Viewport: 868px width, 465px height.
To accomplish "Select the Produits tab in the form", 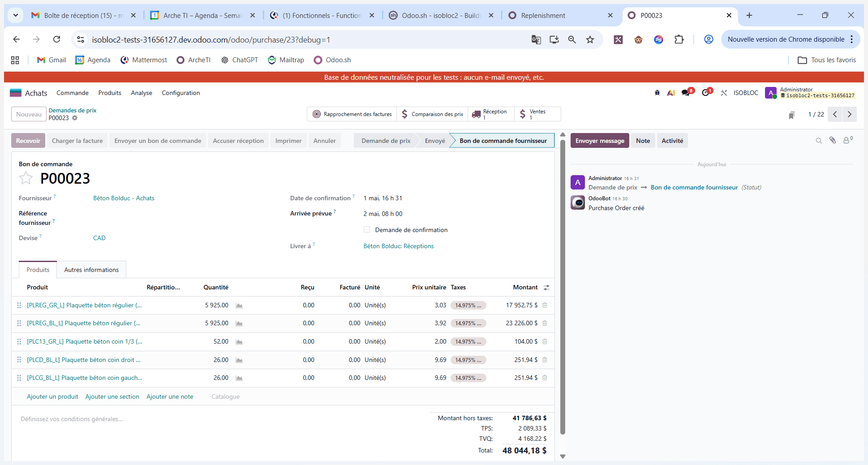I will pos(38,270).
